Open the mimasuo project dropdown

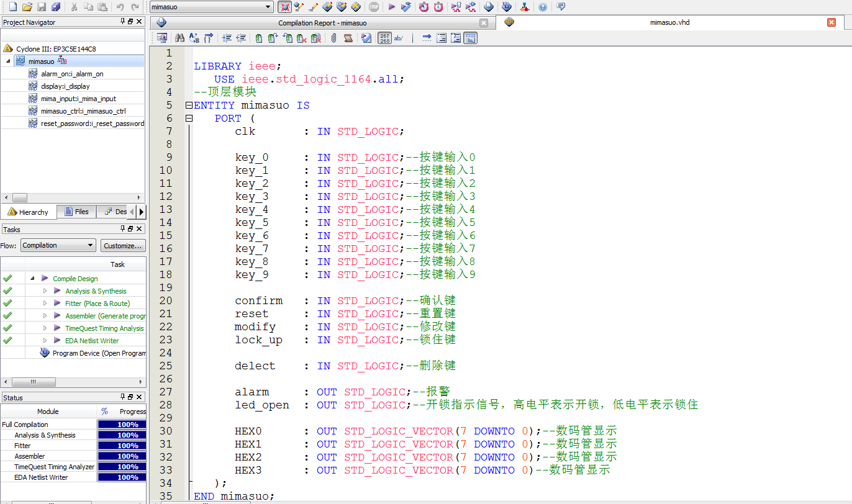click(268, 7)
